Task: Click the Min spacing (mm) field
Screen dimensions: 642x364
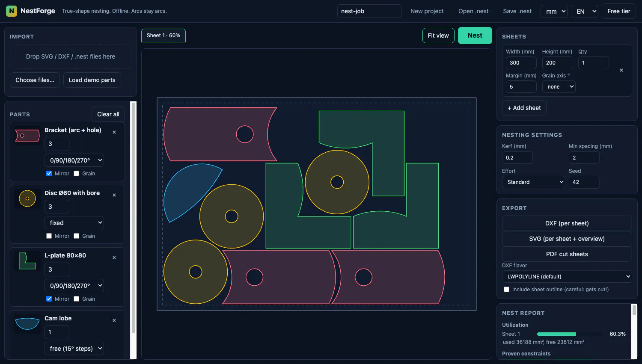Action: [x=584, y=157]
